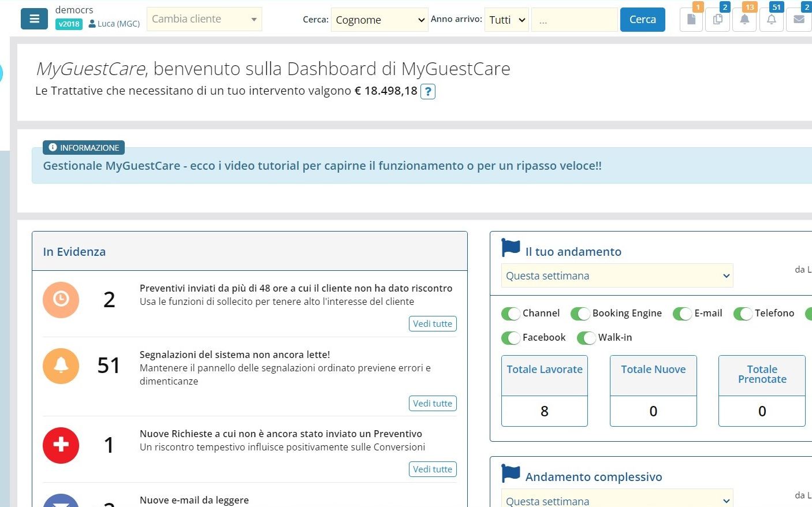Image resolution: width=812 pixels, height=507 pixels.
Task: Open the envelope messages icon in the header
Action: [x=799, y=20]
